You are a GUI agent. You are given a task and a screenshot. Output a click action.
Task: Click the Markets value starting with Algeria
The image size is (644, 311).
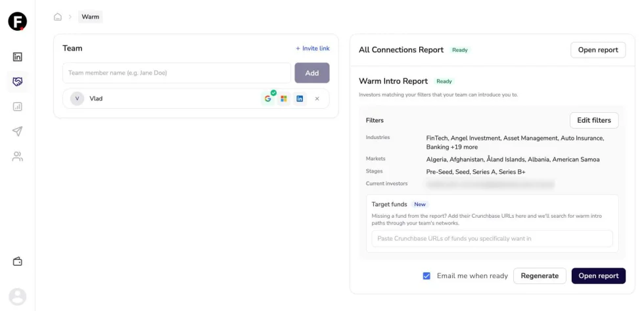513,159
